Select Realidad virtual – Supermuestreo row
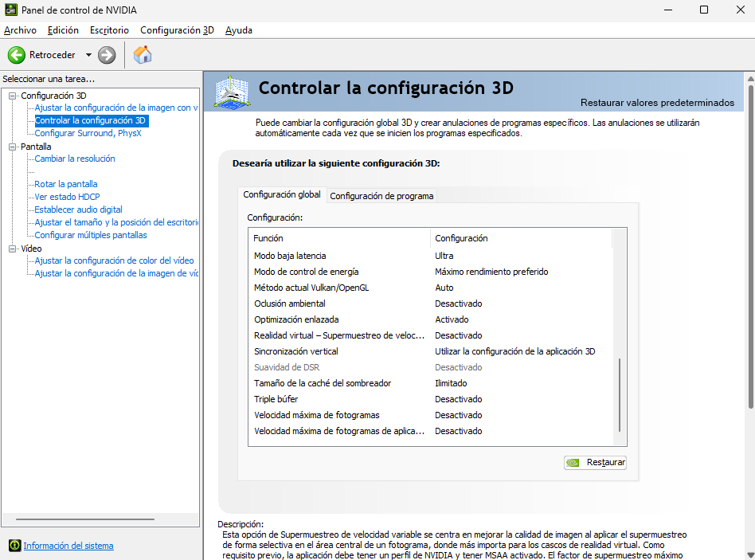 (431, 335)
